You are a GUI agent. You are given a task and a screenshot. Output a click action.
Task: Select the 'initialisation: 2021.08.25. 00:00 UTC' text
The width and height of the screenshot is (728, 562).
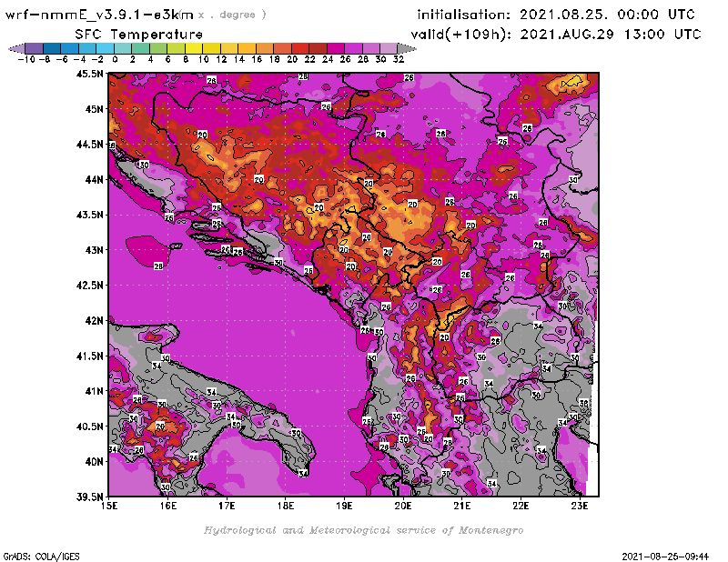pyautogui.click(x=556, y=15)
